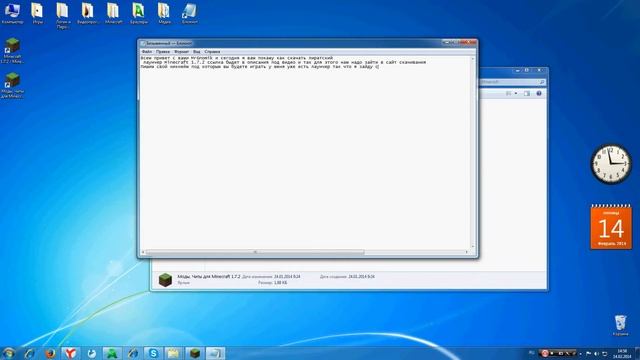Select the Моды, Читы для Minecraft desktop shortcut
The image size is (640, 360).
(12, 85)
